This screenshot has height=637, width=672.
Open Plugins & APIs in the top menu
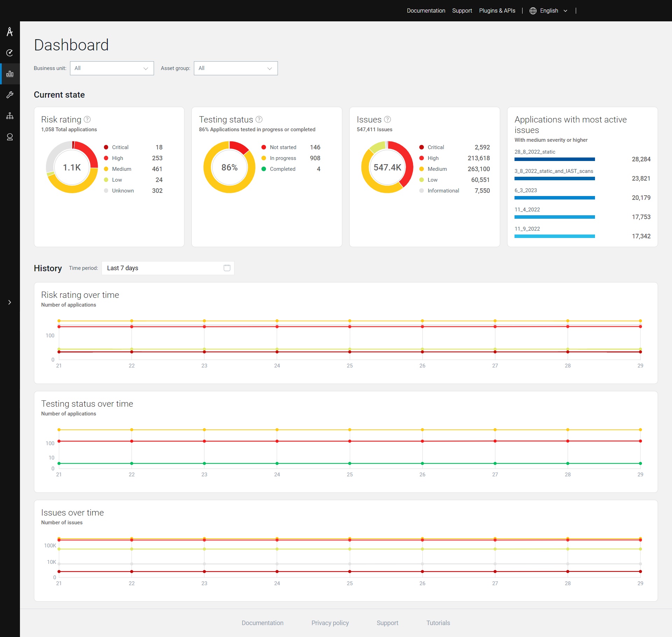click(x=497, y=11)
